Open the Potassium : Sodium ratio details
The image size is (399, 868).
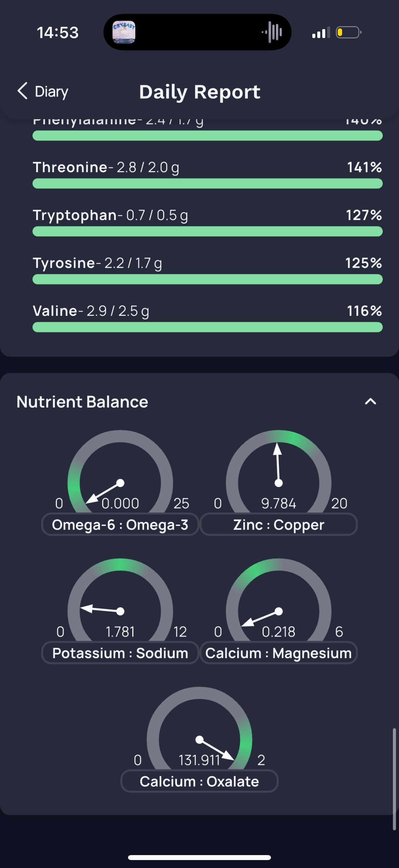120,653
